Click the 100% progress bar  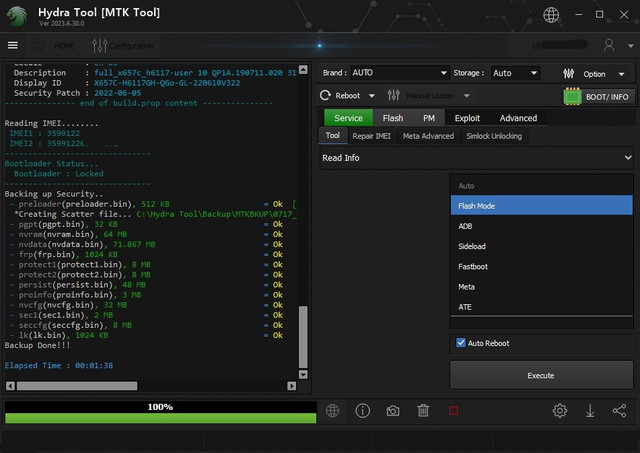pos(160,412)
